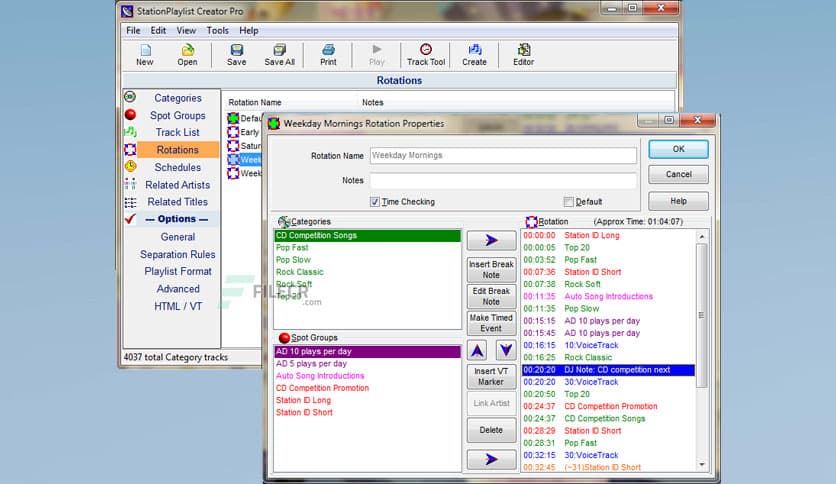Click the Schedules clock sidebar icon
This screenshot has width=836, height=484.
point(130,166)
